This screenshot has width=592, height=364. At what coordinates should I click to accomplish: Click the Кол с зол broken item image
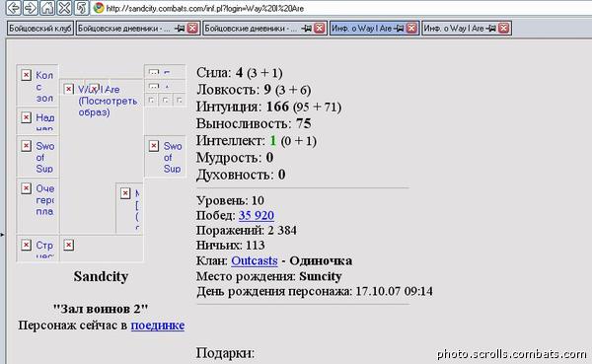click(37, 86)
